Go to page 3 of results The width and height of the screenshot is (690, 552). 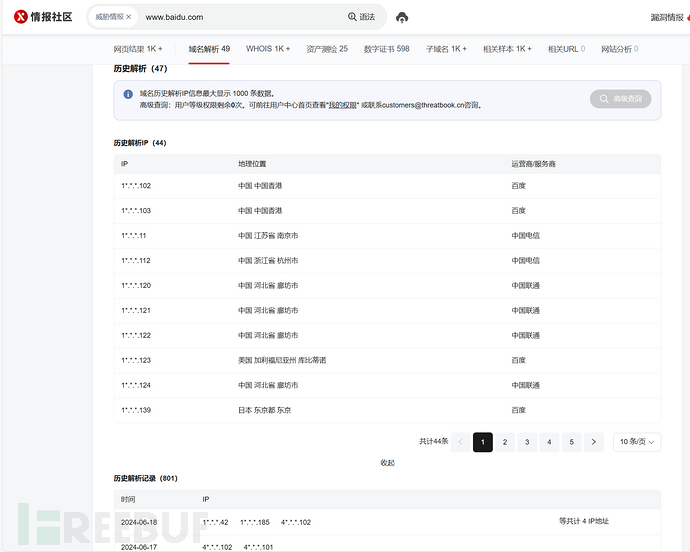[527, 442]
